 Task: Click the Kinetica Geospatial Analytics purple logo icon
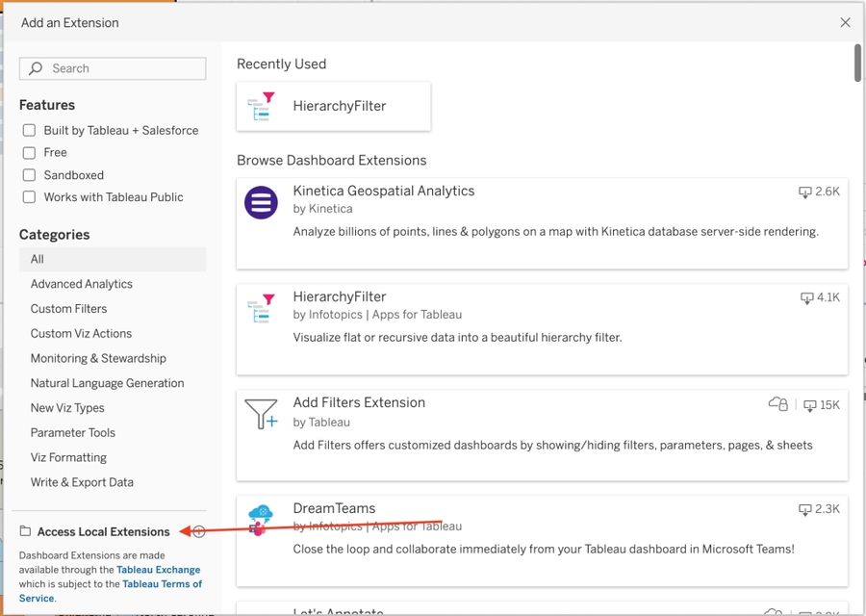click(x=261, y=203)
